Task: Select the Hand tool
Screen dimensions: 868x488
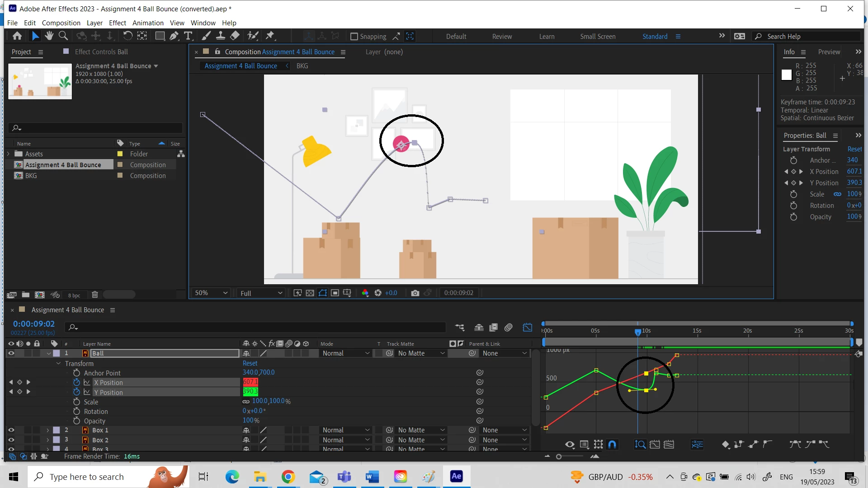Action: pyautogui.click(x=49, y=36)
